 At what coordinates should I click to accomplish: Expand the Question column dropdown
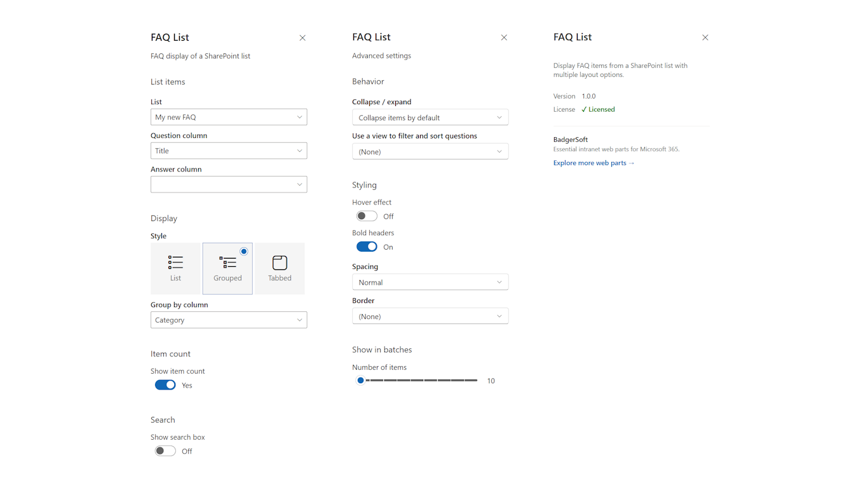pyautogui.click(x=229, y=151)
